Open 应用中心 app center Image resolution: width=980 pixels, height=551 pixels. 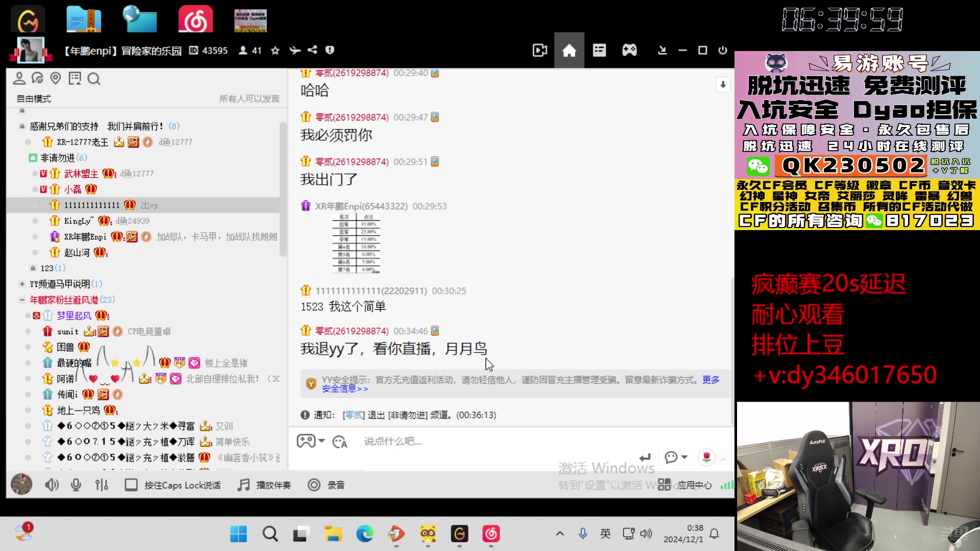pos(685,485)
